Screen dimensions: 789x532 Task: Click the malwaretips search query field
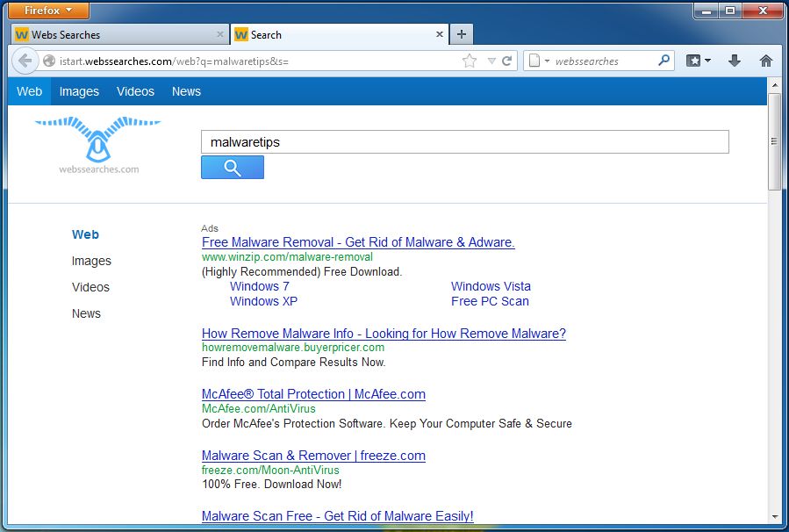coord(465,142)
